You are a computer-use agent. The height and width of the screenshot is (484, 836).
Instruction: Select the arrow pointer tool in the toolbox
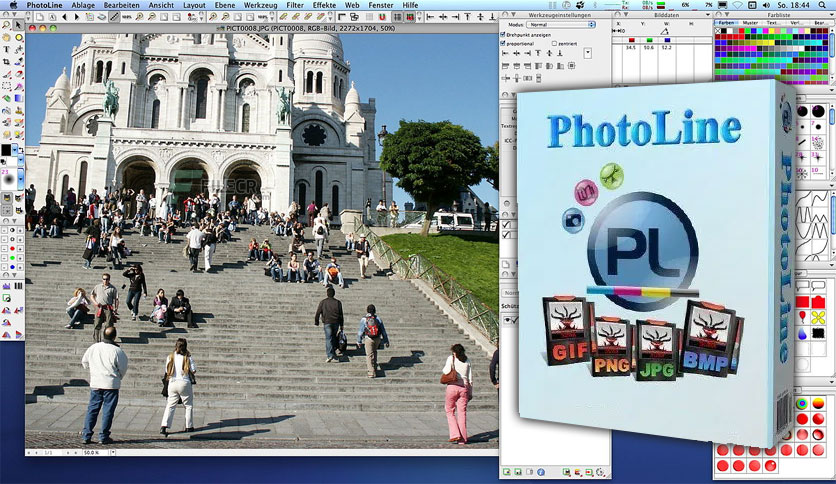pyautogui.click(x=18, y=25)
